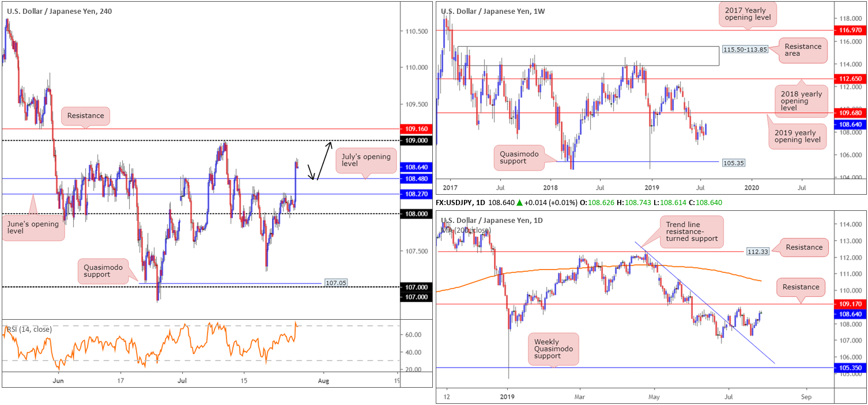The height and width of the screenshot is (405, 868).
Task: Click the 'Resistance area' callout on the weekly chart
Action: [x=803, y=50]
